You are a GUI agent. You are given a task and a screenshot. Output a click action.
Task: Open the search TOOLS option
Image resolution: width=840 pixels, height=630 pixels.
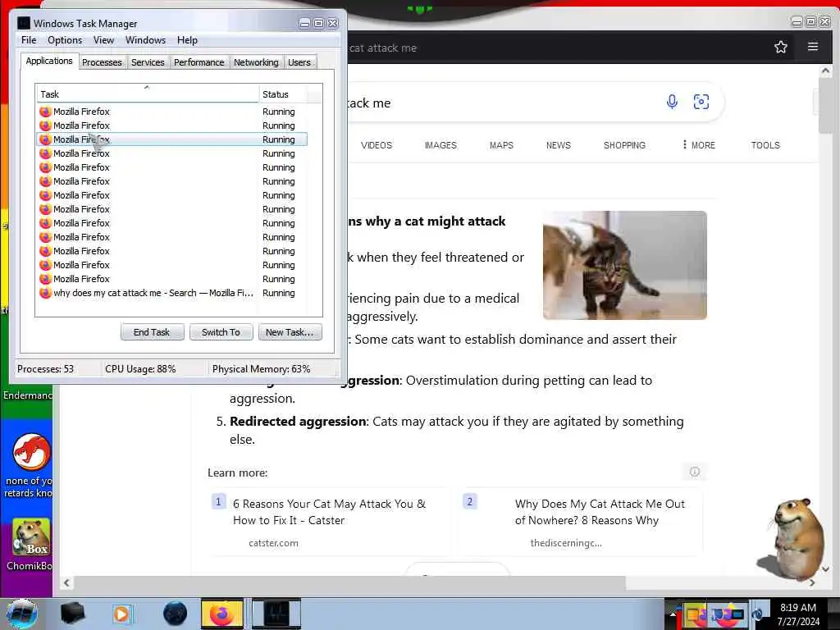(x=765, y=145)
